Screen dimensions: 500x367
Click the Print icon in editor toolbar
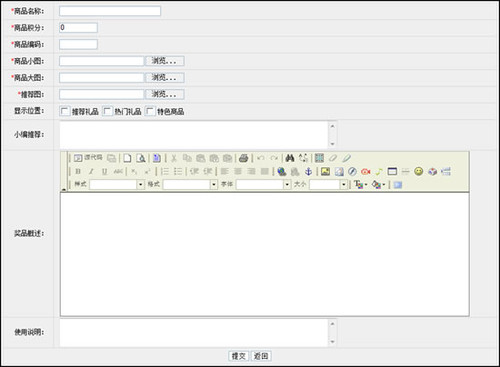pos(244,158)
